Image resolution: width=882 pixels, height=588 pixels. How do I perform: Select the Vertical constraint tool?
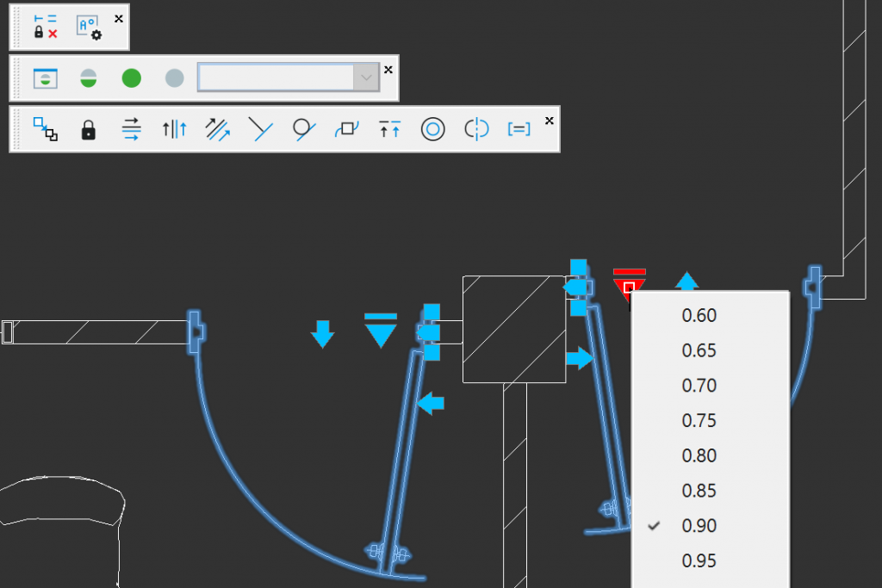(x=174, y=129)
